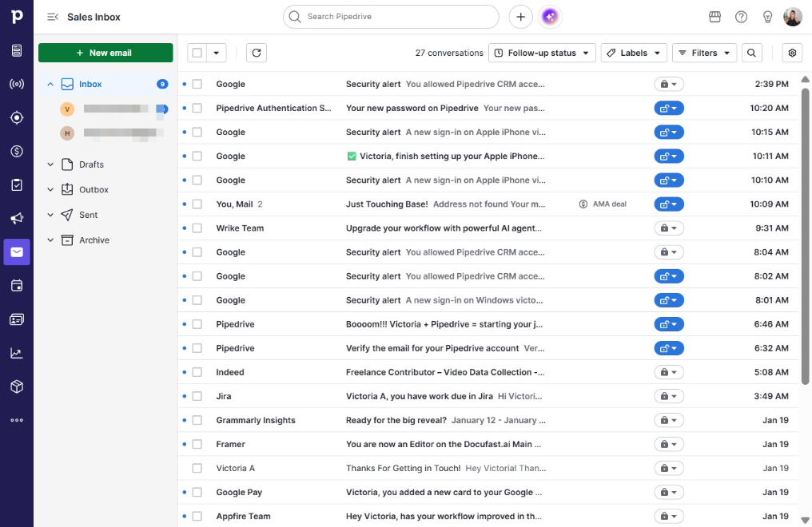Open the Projects clipboard-check sidebar icon
Viewport: 812px width, 527px height.
click(17, 184)
